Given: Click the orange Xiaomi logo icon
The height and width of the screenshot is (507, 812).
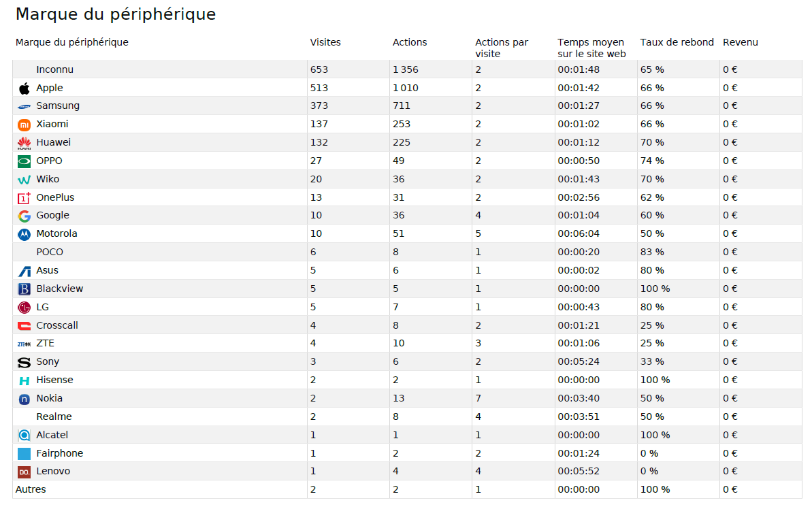Looking at the screenshot, I should click(25, 125).
